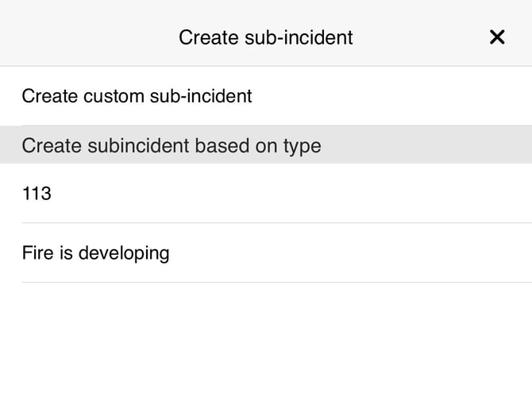Tap the X icon in header

pos(497,37)
